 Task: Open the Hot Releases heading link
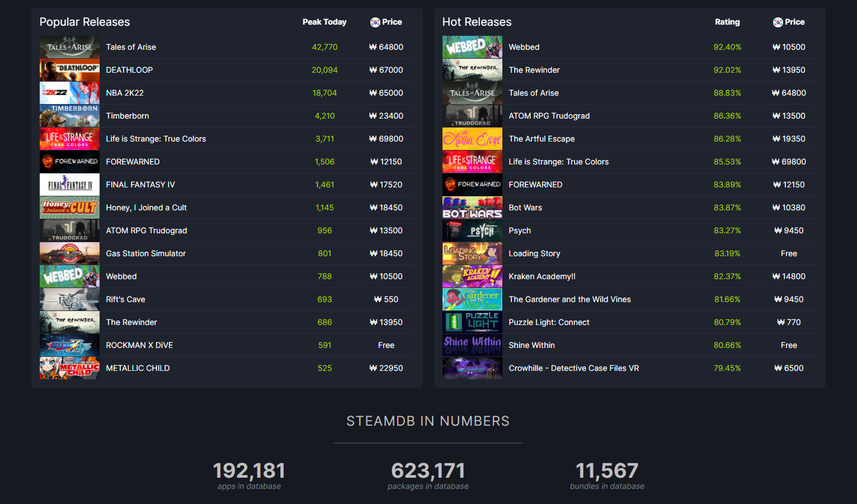click(477, 22)
